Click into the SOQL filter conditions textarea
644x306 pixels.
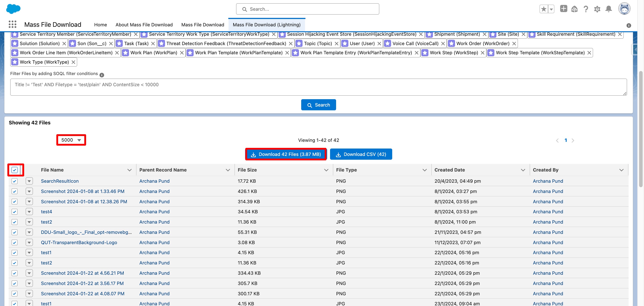(x=318, y=87)
